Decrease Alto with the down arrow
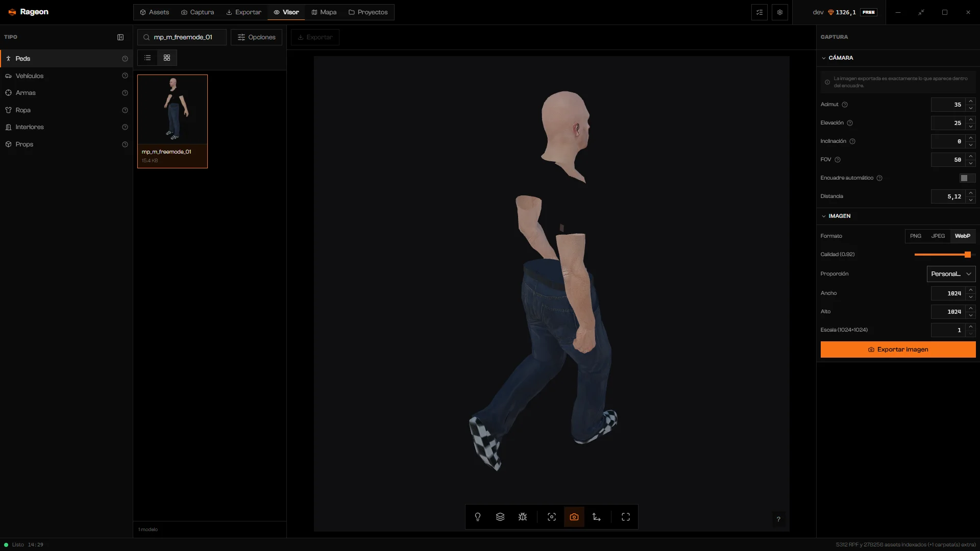The height and width of the screenshot is (551, 980). coord(971,315)
